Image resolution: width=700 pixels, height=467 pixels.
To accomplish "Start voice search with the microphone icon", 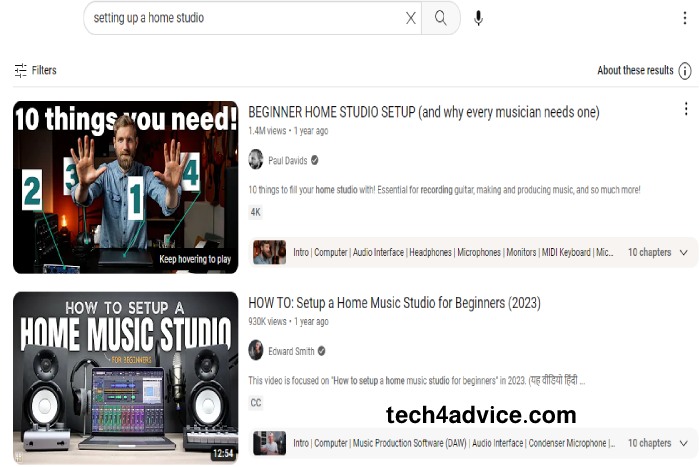I will pos(478,18).
